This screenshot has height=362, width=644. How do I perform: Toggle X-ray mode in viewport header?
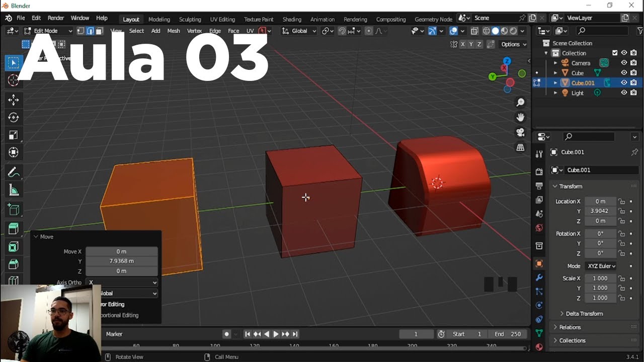tap(474, 31)
